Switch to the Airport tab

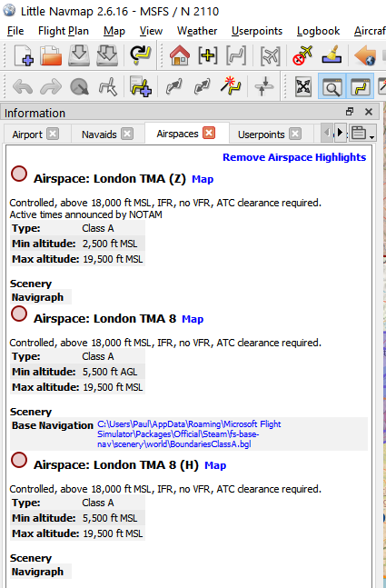point(36,135)
